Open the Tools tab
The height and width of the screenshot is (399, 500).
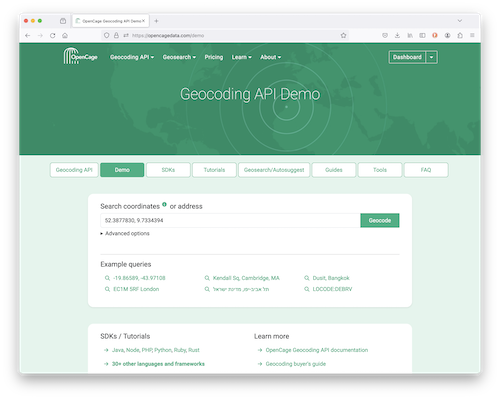pos(380,170)
